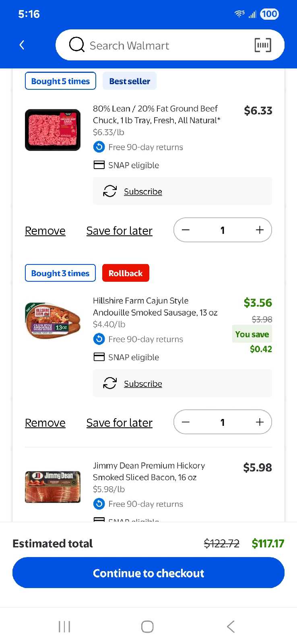297x644 pixels.
Task: Open Android recent apps button
Action: tap(64, 626)
